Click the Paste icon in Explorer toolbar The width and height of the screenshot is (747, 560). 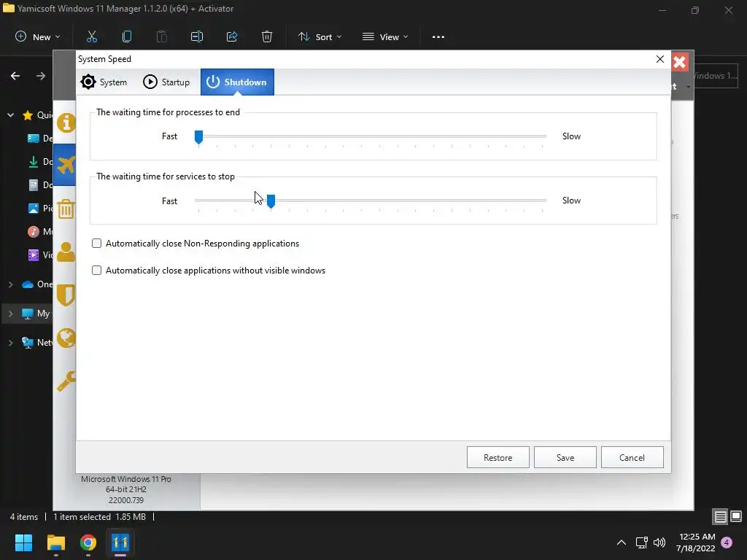pyautogui.click(x=161, y=36)
